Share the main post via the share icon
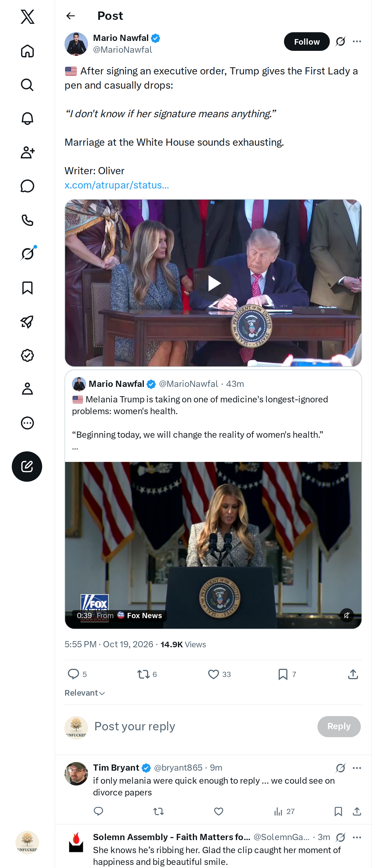 tap(353, 674)
